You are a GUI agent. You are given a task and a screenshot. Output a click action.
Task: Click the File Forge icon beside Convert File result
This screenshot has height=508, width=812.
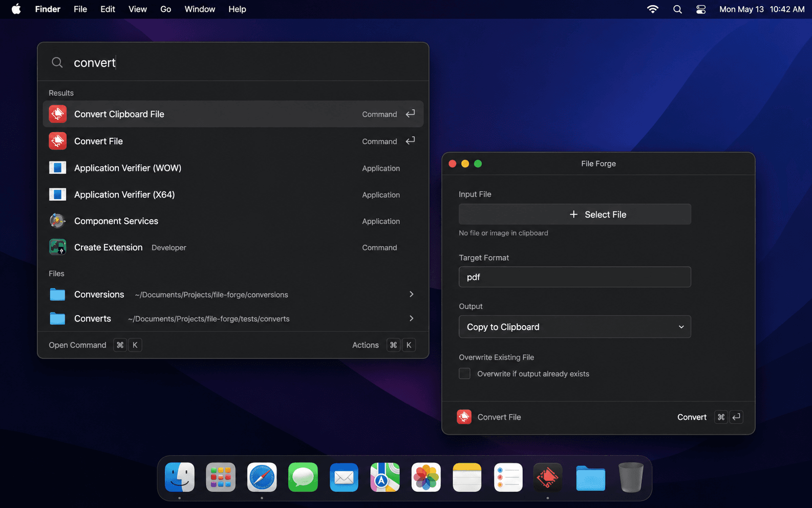tap(57, 141)
